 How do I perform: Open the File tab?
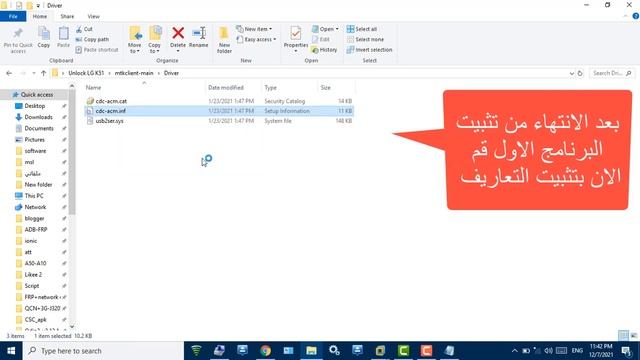(x=13, y=16)
